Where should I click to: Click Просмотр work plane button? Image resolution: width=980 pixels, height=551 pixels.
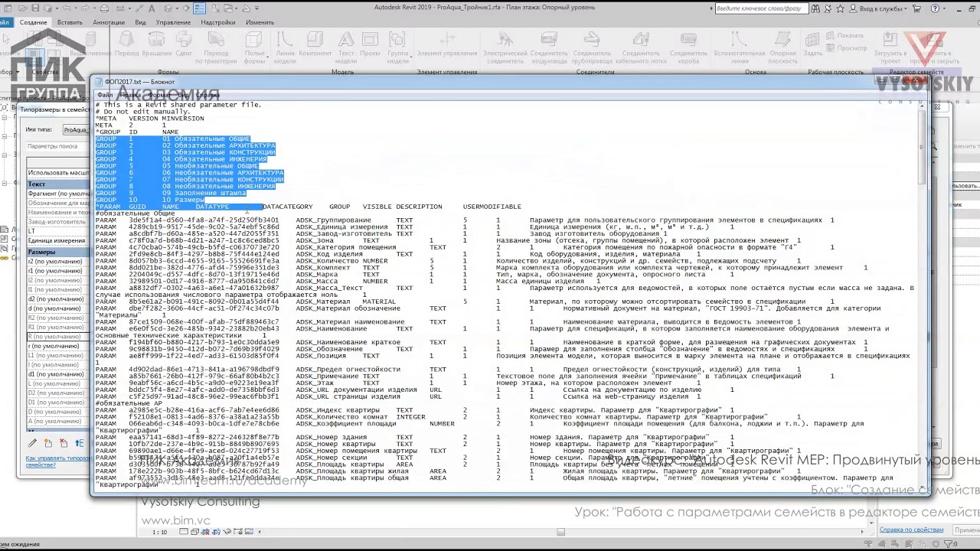pos(847,47)
